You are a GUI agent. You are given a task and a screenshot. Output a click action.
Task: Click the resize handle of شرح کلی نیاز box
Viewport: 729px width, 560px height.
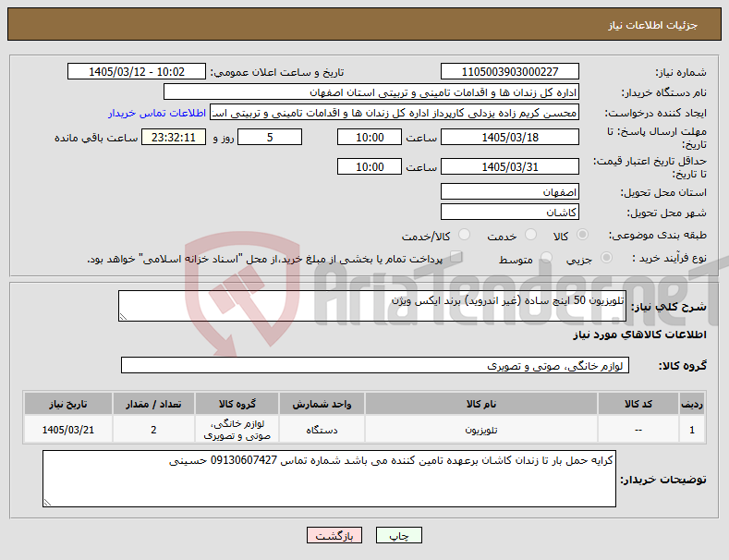click(123, 317)
